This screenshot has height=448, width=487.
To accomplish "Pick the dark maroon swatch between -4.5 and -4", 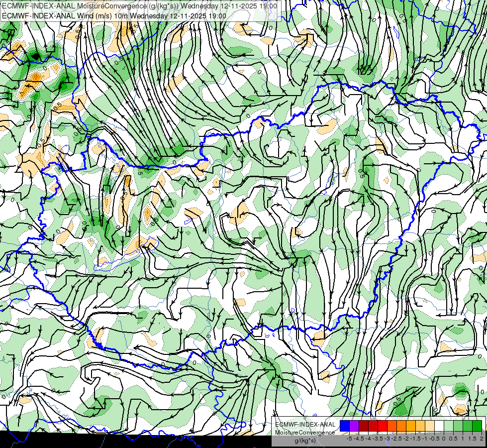I will point(364,426).
